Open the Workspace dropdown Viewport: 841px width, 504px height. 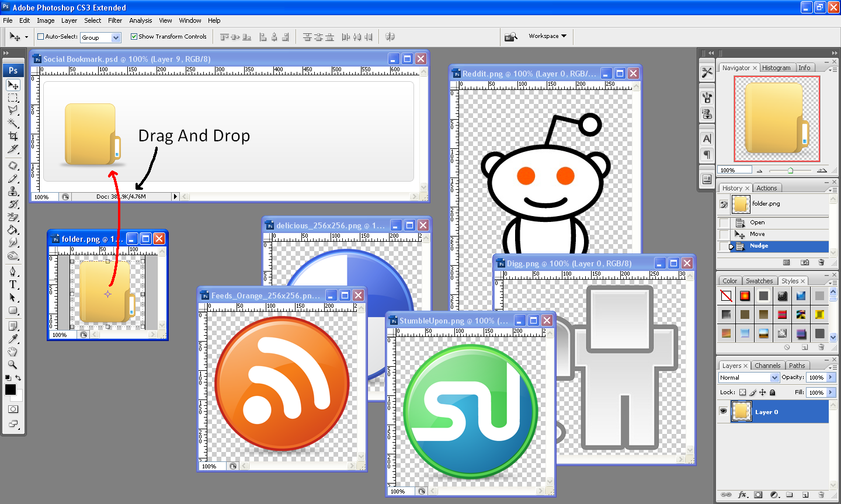547,36
